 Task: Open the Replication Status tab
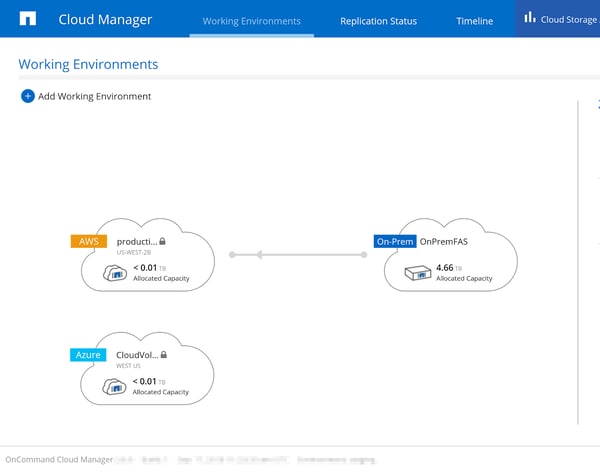point(378,21)
